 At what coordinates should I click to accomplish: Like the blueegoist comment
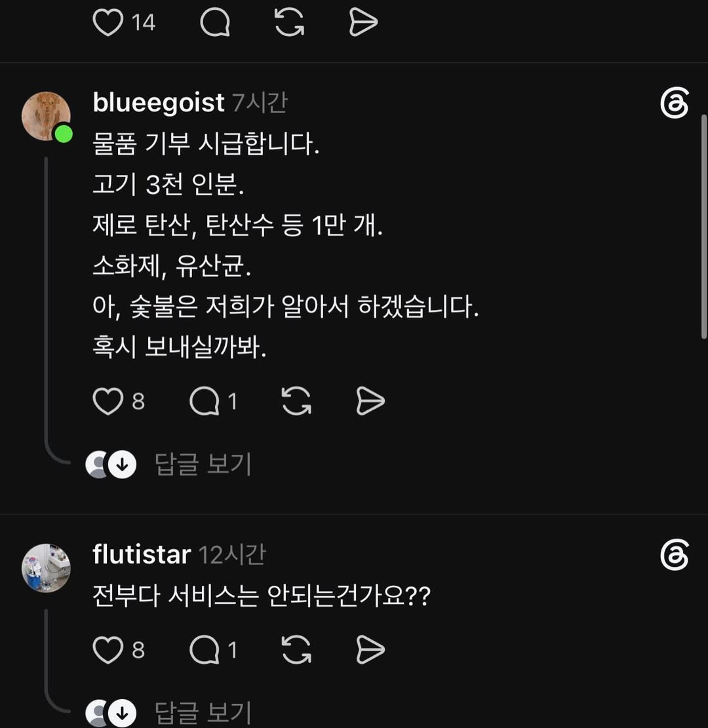[108, 401]
